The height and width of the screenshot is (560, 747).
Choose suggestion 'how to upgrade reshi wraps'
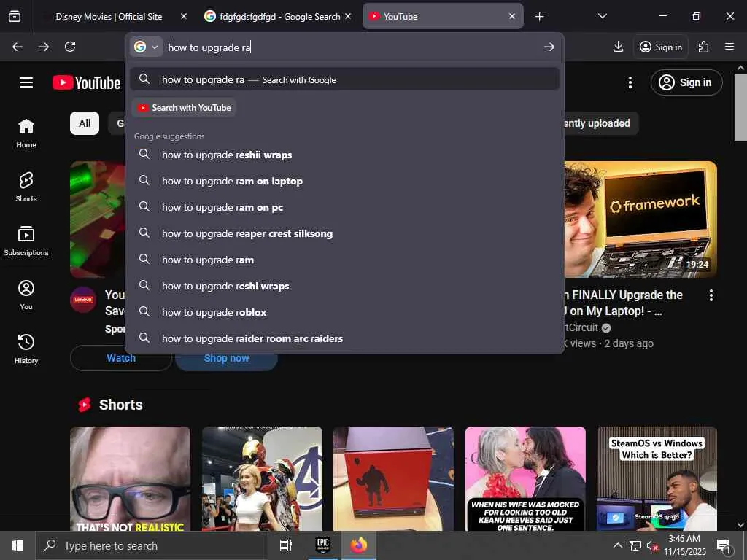tap(344, 286)
